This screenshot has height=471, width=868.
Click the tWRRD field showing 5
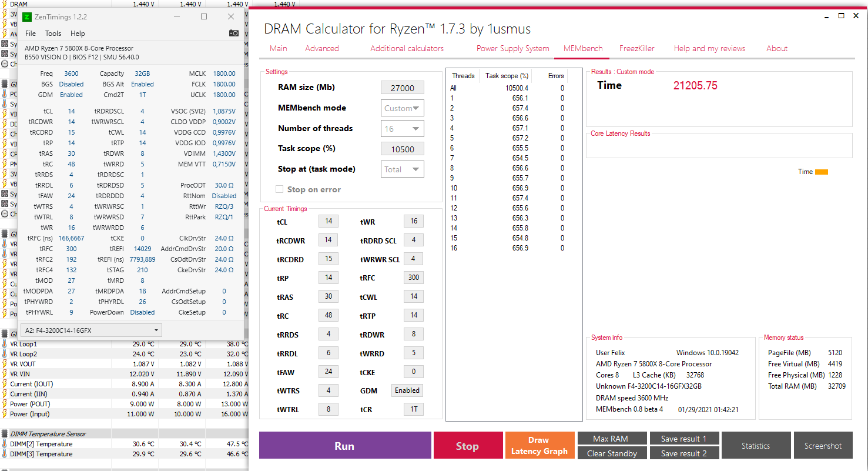pos(414,353)
